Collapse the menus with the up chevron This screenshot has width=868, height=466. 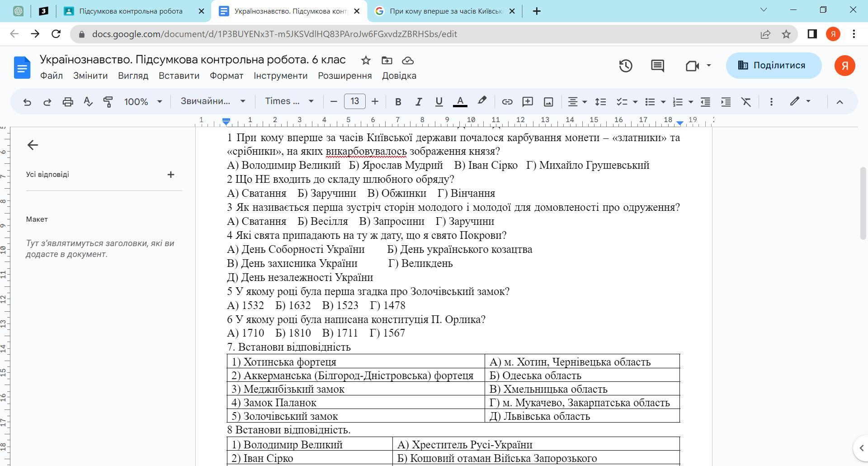(x=840, y=102)
